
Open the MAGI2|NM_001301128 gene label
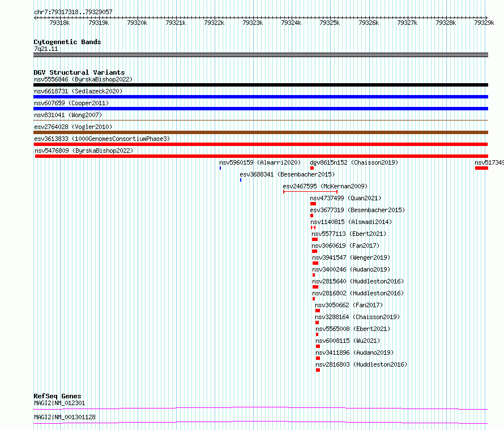click(x=65, y=417)
